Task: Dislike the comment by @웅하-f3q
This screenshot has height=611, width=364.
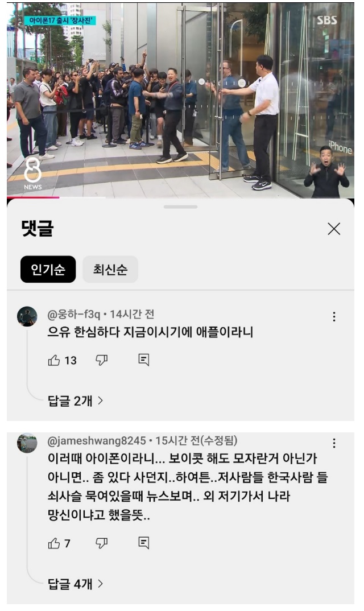Action: [102, 360]
